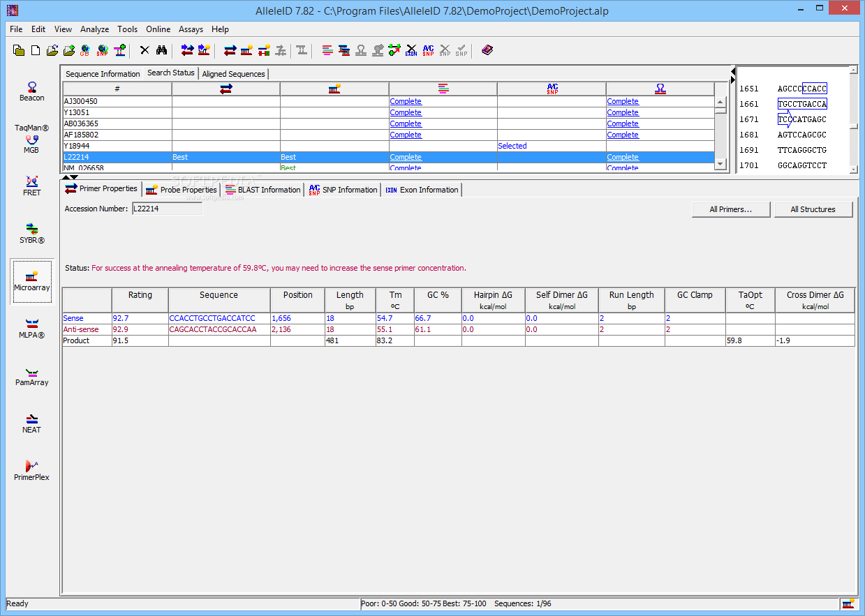Click the probe search icon with star

tap(204, 50)
